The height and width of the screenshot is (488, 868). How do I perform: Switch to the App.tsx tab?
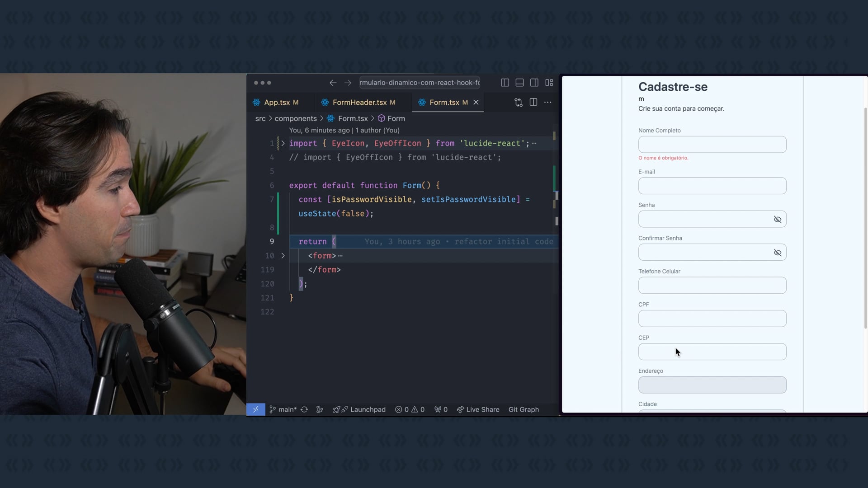276,103
